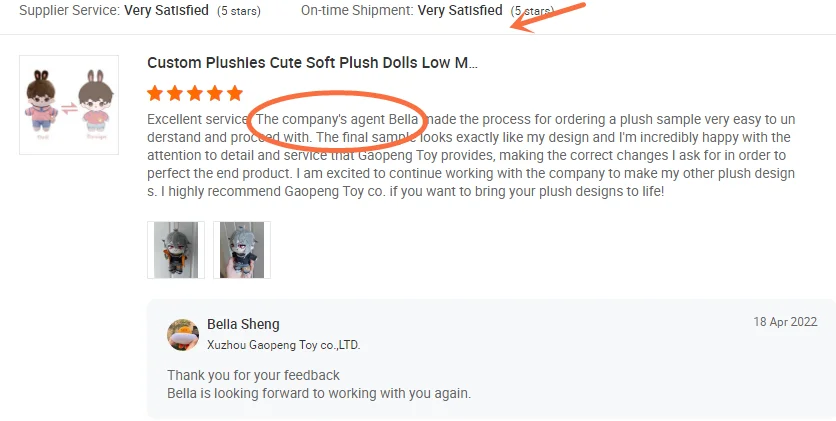Click the Bella Sheng name
The width and height of the screenshot is (836, 421).
coord(243,324)
